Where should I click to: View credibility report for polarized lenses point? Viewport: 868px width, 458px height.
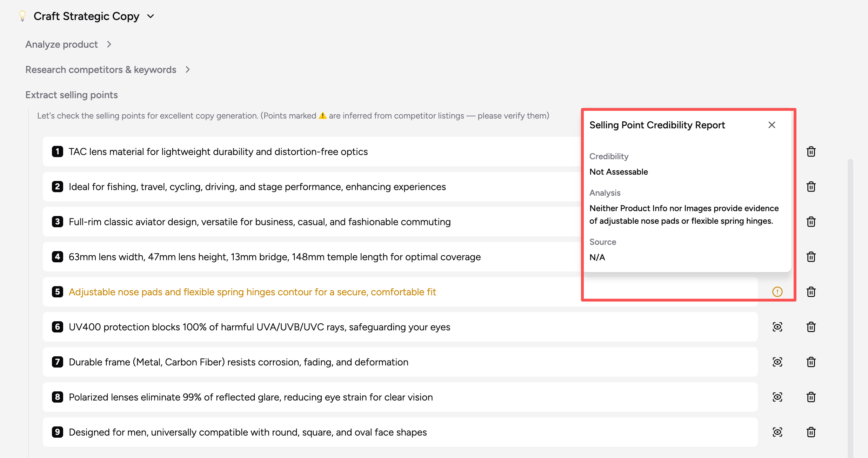777,397
